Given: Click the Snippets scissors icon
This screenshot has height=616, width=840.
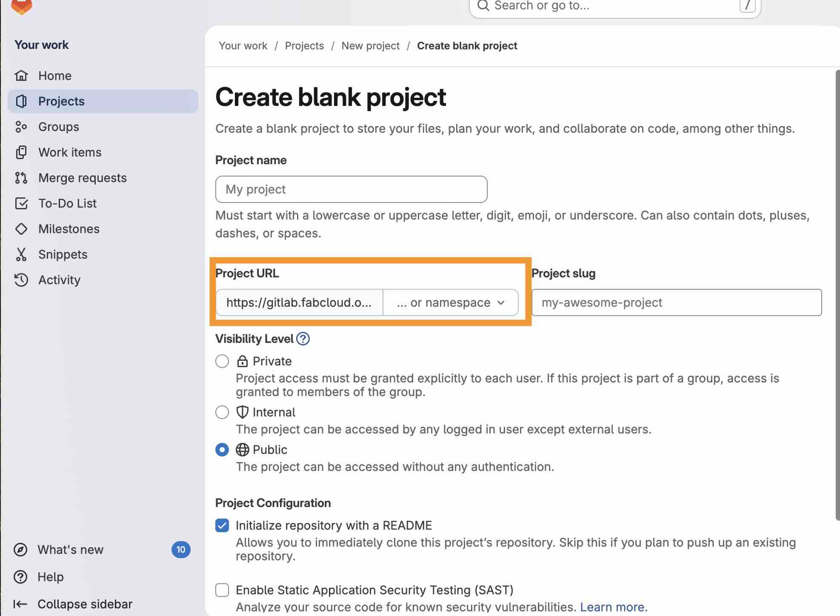Looking at the screenshot, I should point(21,254).
